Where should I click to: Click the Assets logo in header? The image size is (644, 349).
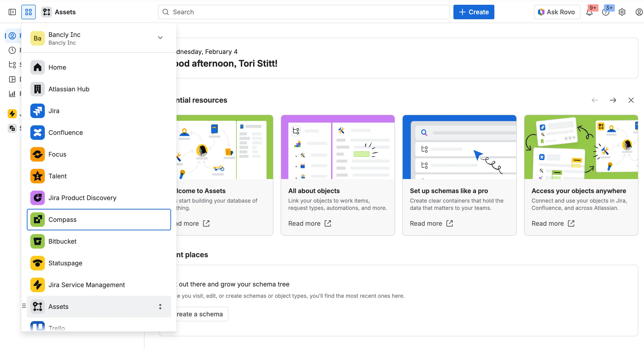coord(46,12)
